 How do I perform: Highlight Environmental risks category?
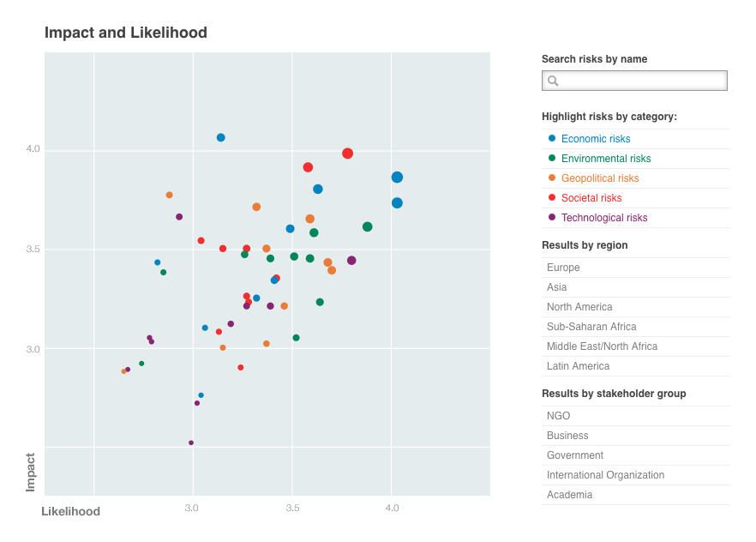(x=606, y=159)
